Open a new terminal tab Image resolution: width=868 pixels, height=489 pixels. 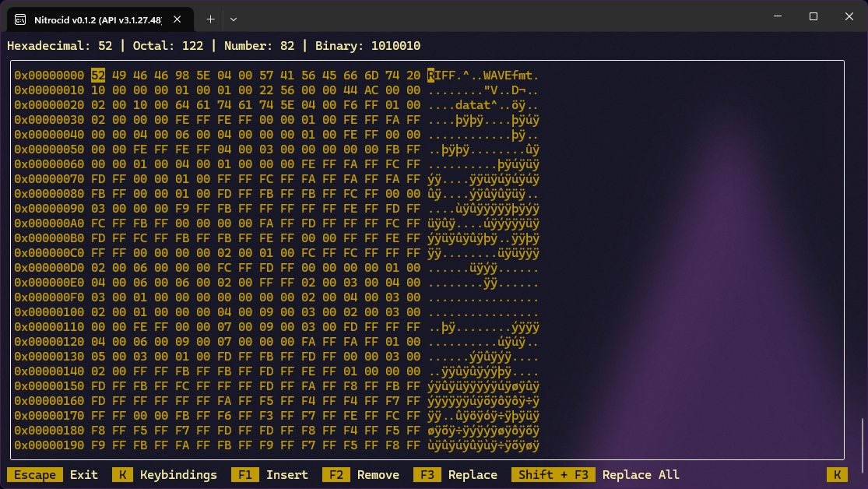pos(210,18)
